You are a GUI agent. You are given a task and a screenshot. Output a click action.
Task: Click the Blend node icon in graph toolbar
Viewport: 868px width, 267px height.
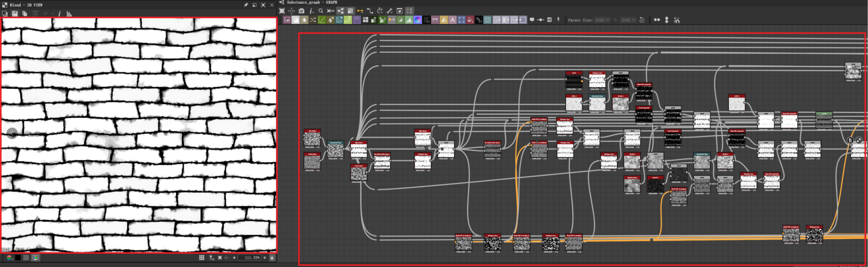(x=296, y=20)
